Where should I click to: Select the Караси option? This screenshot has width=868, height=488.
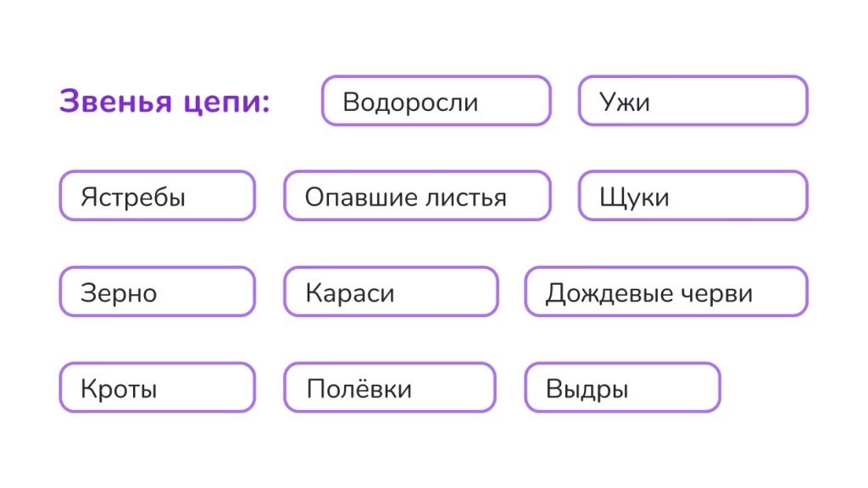[391, 292]
